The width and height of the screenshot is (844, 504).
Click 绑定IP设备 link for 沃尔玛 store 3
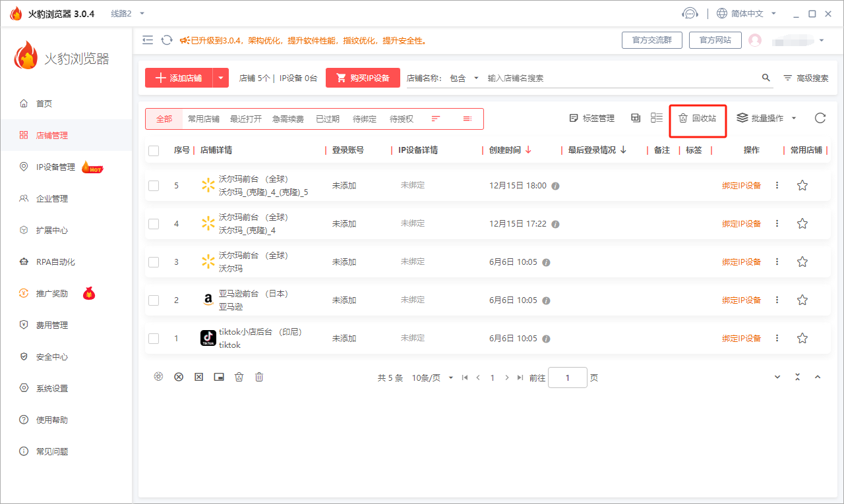tap(741, 262)
